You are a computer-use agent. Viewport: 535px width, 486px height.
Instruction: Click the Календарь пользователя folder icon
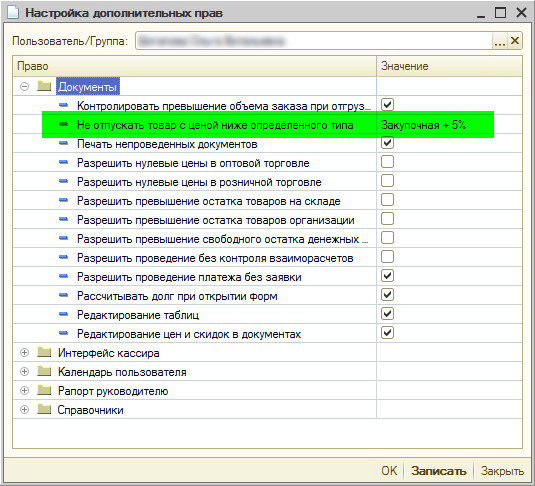[44, 371]
